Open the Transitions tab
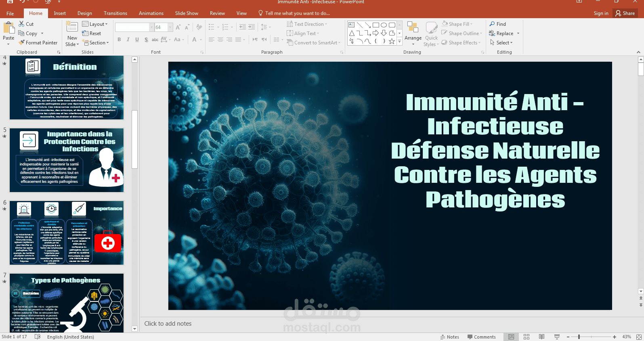This screenshot has width=644, height=341. 115,13
